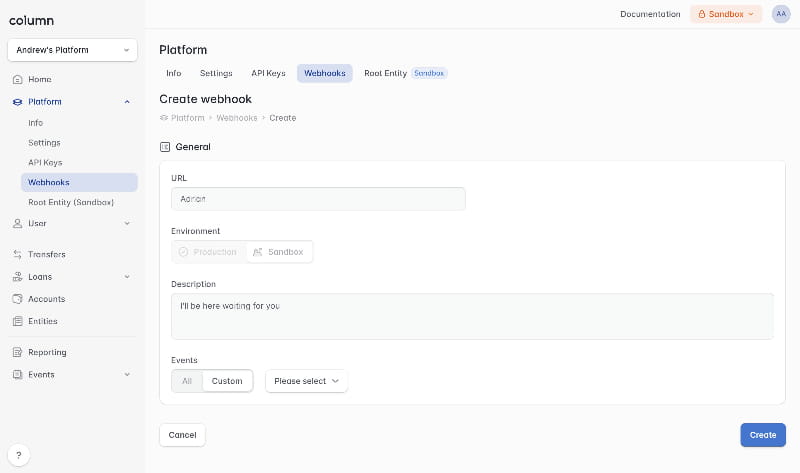Click the Create breadcrumb text
The width and height of the screenshot is (800, 473).
283,118
